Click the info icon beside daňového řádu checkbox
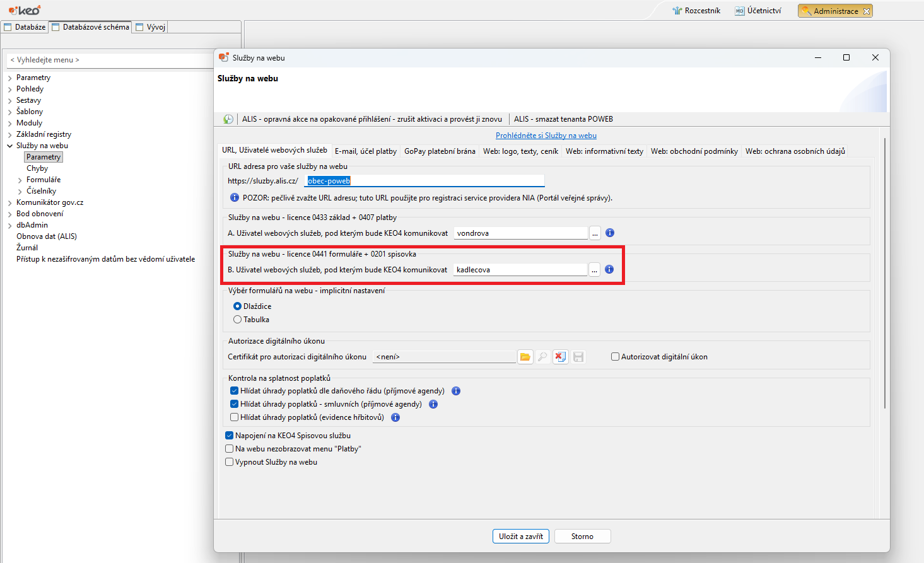 (455, 391)
